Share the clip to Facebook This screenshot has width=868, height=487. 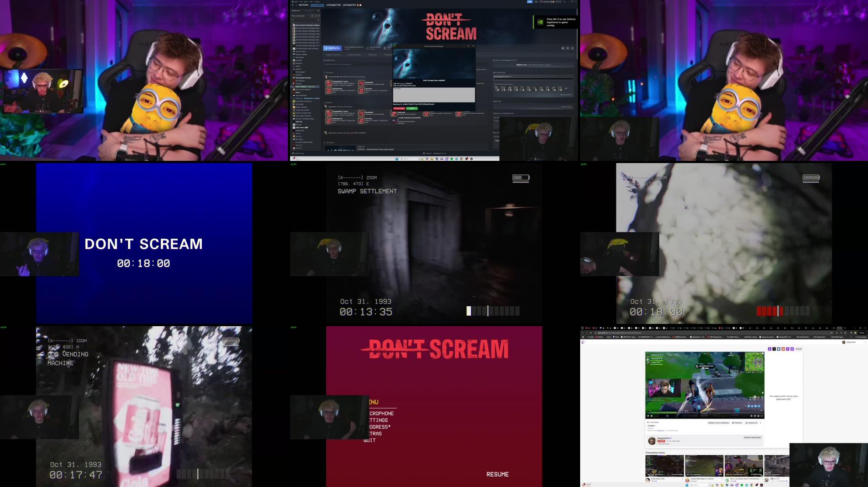point(779,349)
